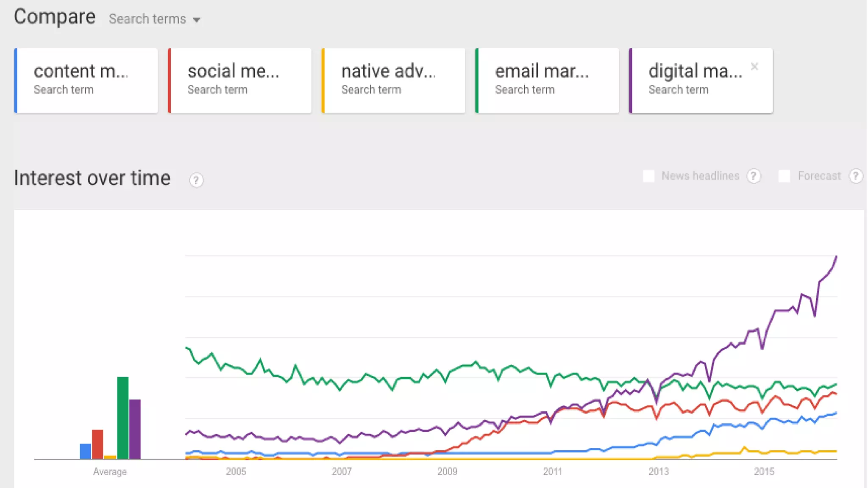868x488 pixels.
Task: Select the digital marketing search term card
Action: pyautogui.click(x=695, y=80)
